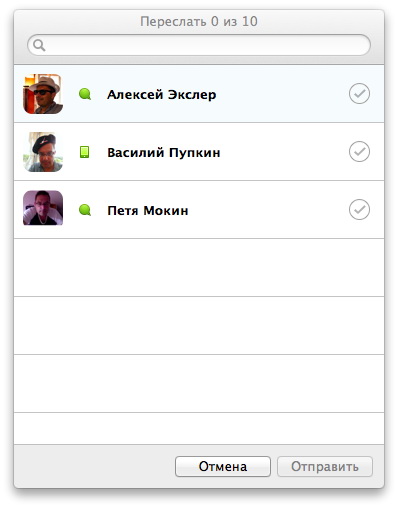Select the contact name Алексей Экслер
Viewport: 398px width, 508px height.
(162, 95)
